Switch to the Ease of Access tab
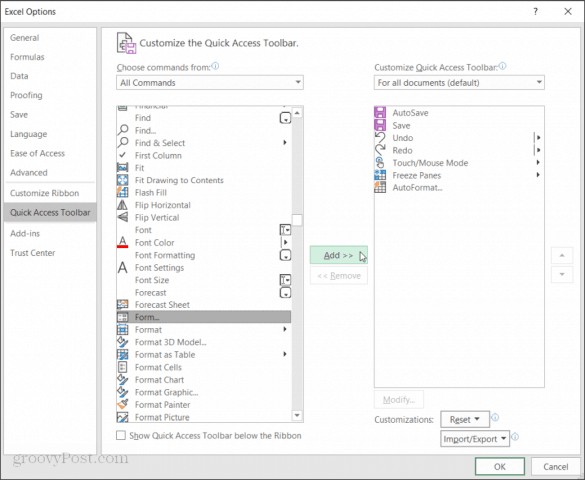The height and width of the screenshot is (480, 585). click(37, 153)
